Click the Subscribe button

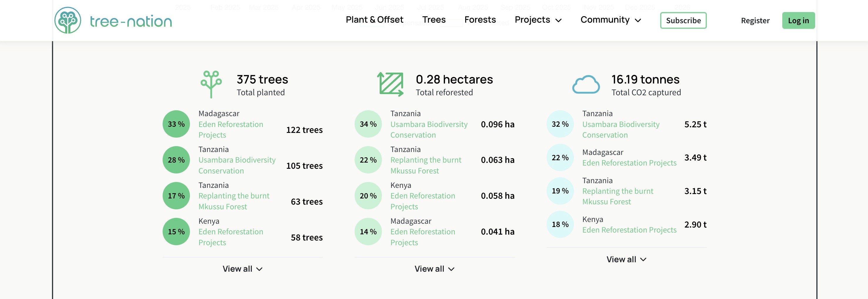(x=683, y=21)
